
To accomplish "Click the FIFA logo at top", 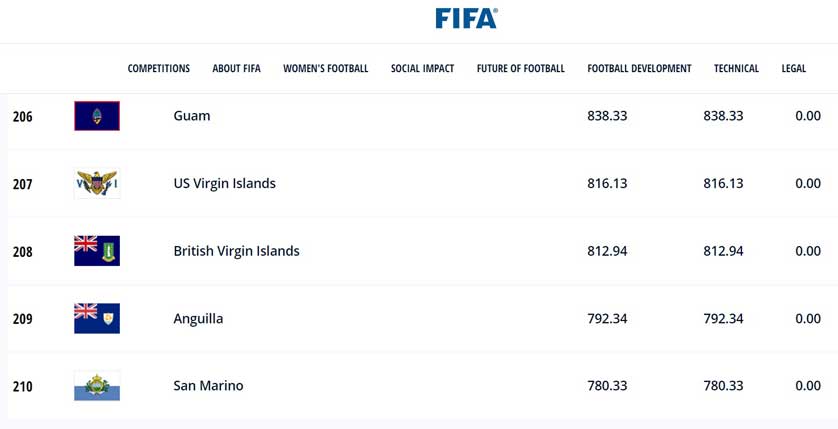I will (x=466, y=18).
